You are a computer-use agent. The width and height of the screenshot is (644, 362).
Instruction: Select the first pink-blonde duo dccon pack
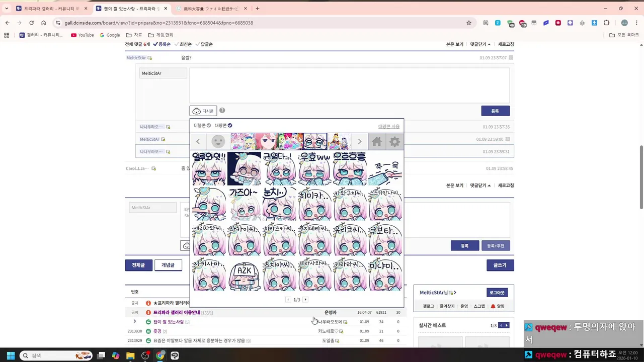click(x=243, y=142)
